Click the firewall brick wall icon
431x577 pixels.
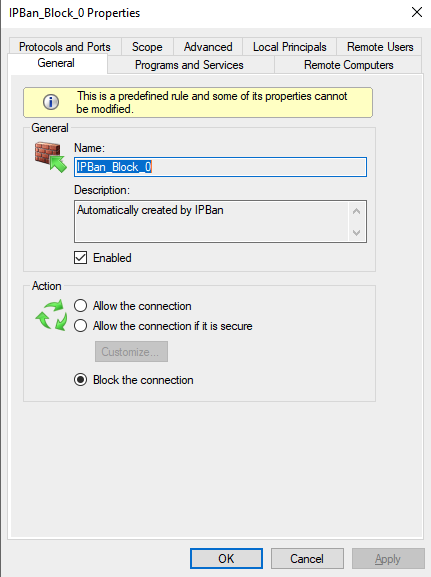[51, 157]
